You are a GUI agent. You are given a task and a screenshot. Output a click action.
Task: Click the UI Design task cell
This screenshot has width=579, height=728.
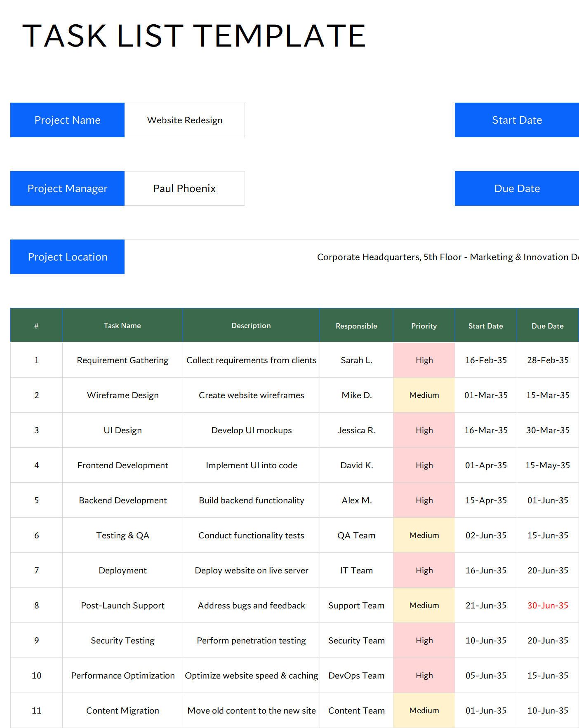click(122, 430)
